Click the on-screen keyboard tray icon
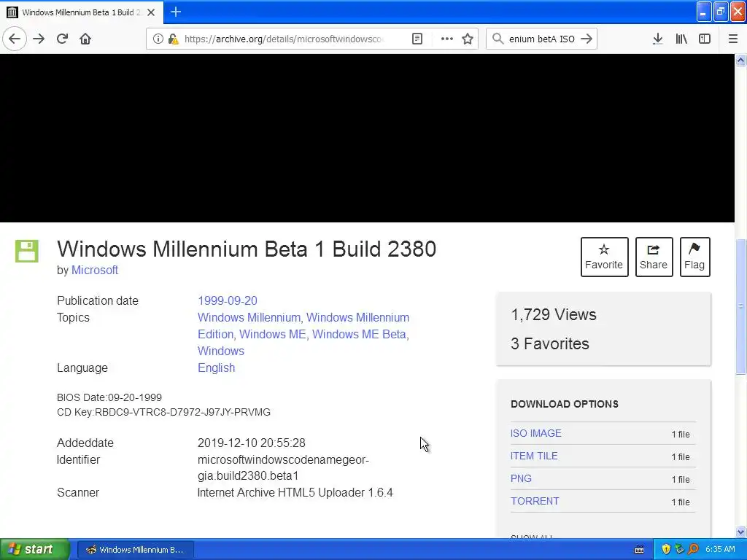747x560 pixels. click(x=639, y=550)
